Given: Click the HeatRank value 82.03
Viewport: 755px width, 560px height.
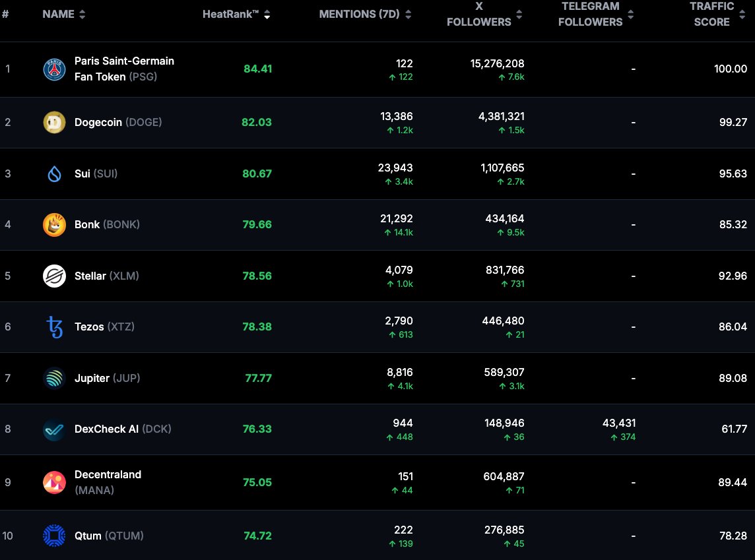Looking at the screenshot, I should (257, 122).
